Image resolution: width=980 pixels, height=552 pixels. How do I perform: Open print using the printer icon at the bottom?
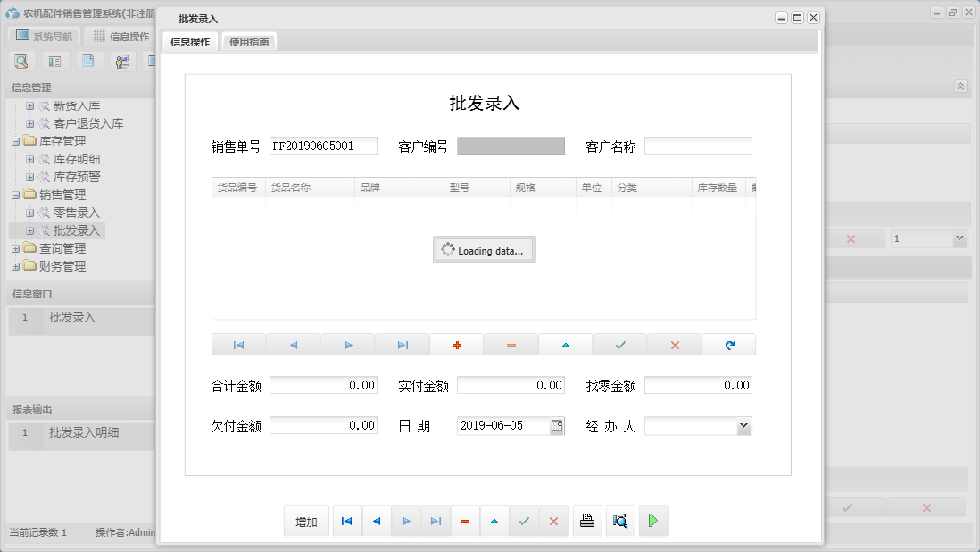click(587, 520)
